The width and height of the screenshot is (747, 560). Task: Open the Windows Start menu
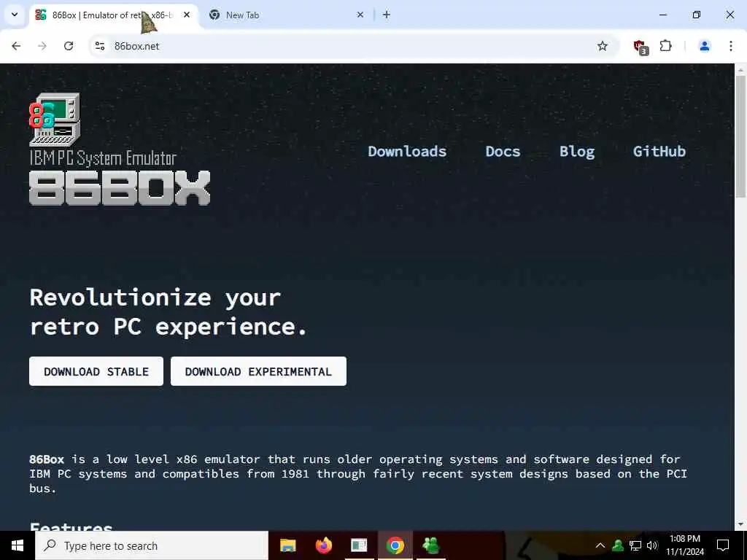click(x=18, y=545)
